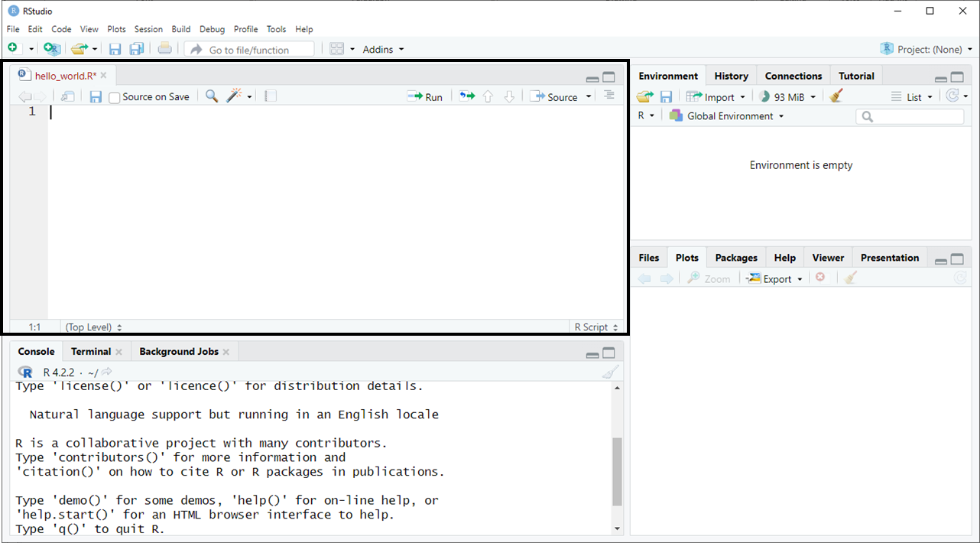Screen dimensions: 980x543
Task: Click the re-run previous code region icon
Action: [x=466, y=96]
